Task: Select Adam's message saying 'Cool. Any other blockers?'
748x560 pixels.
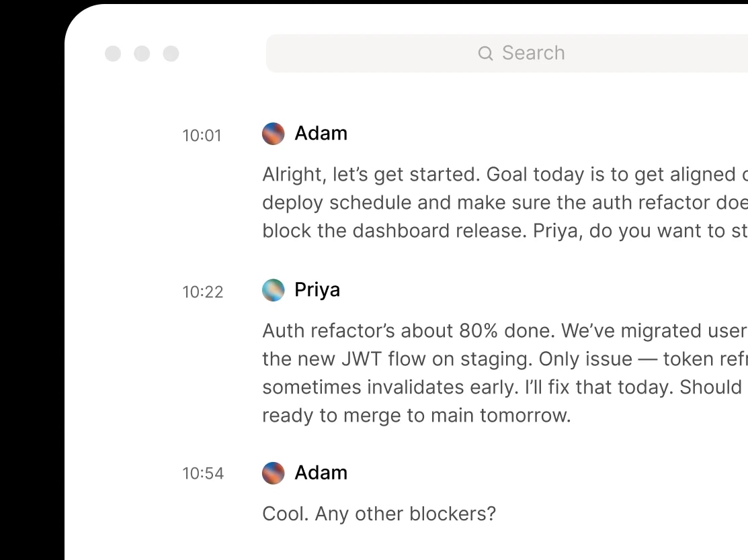Action: point(378,514)
